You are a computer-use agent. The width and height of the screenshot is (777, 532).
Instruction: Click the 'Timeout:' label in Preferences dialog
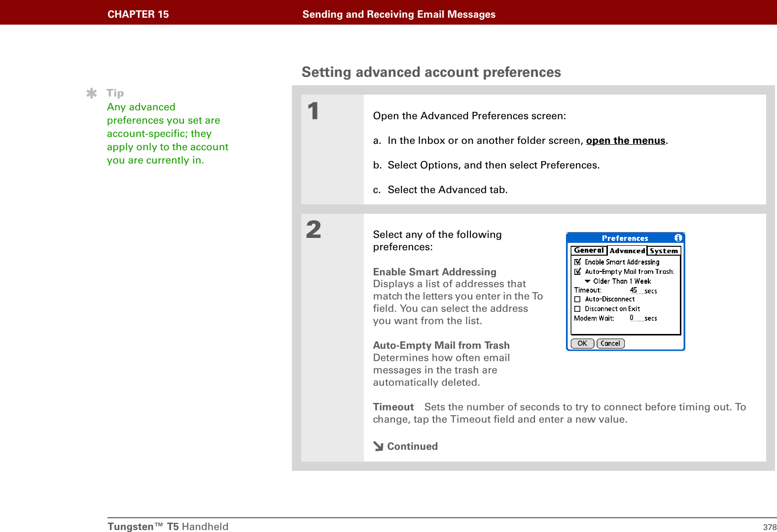pos(588,290)
